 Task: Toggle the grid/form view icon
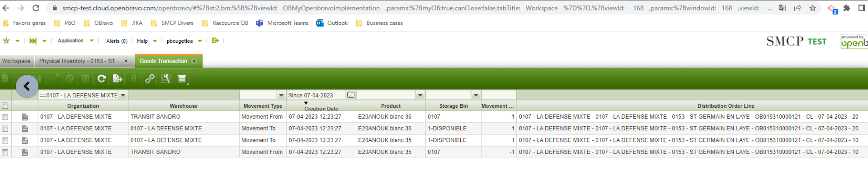[182, 79]
